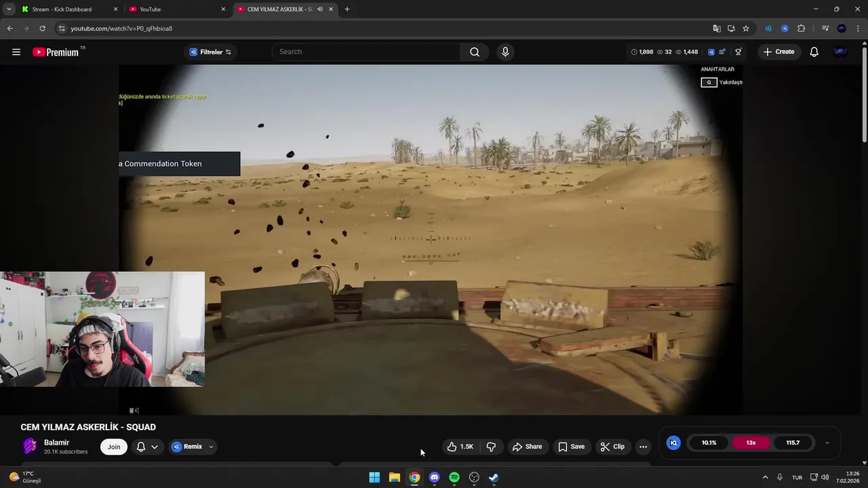Translate this page via address bar icon

(717, 28)
